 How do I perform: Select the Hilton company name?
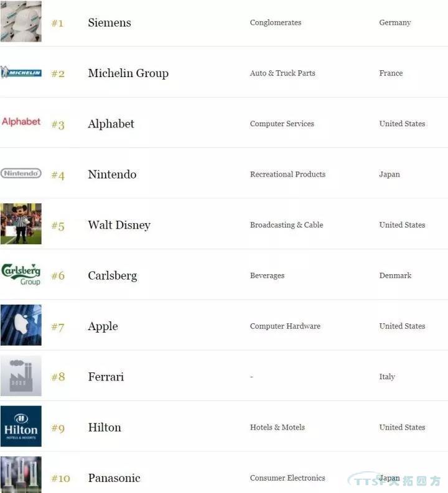click(x=105, y=428)
